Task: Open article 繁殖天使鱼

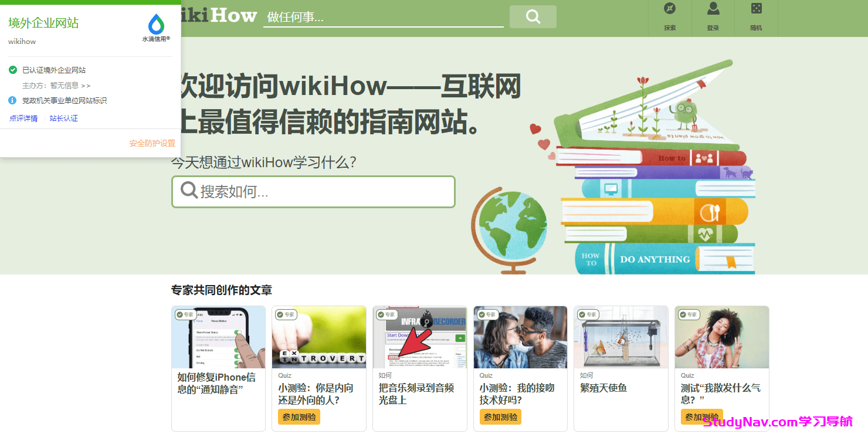Action: coord(603,388)
